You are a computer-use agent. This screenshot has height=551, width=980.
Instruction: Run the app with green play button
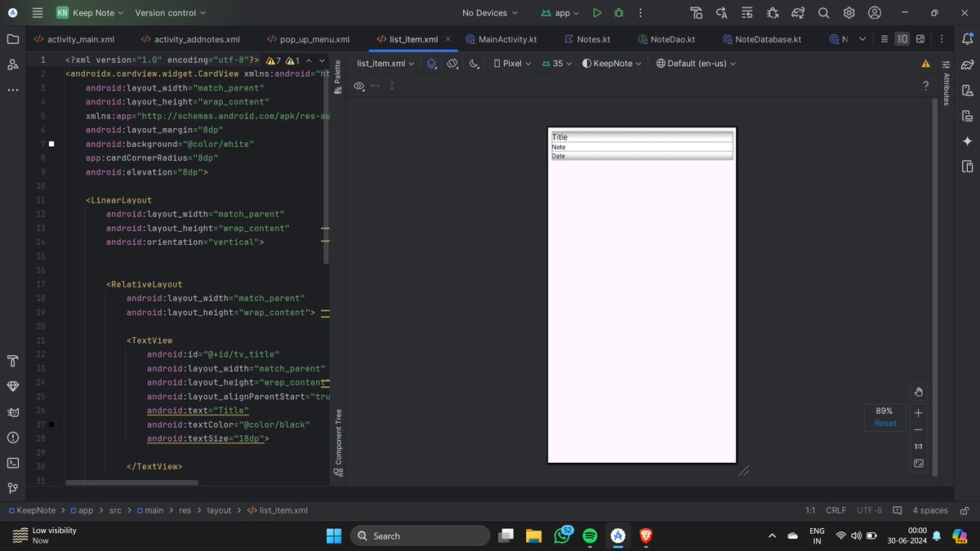[x=597, y=12]
